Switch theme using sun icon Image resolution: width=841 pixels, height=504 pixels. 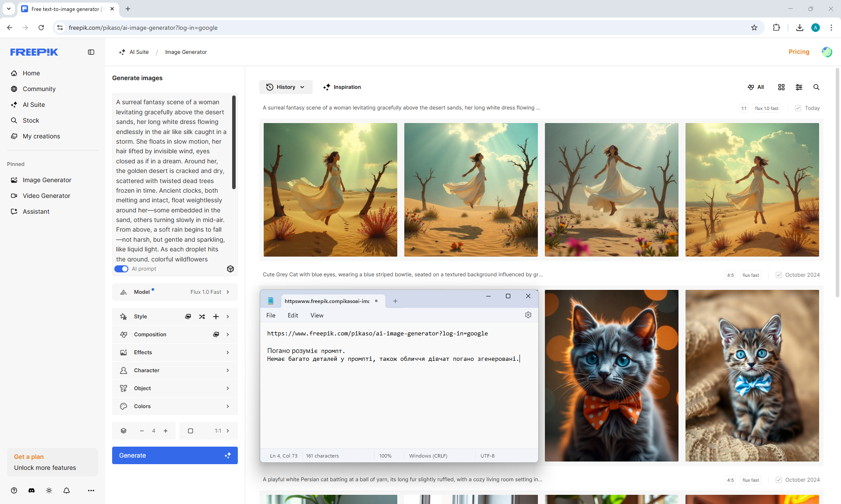(x=49, y=490)
